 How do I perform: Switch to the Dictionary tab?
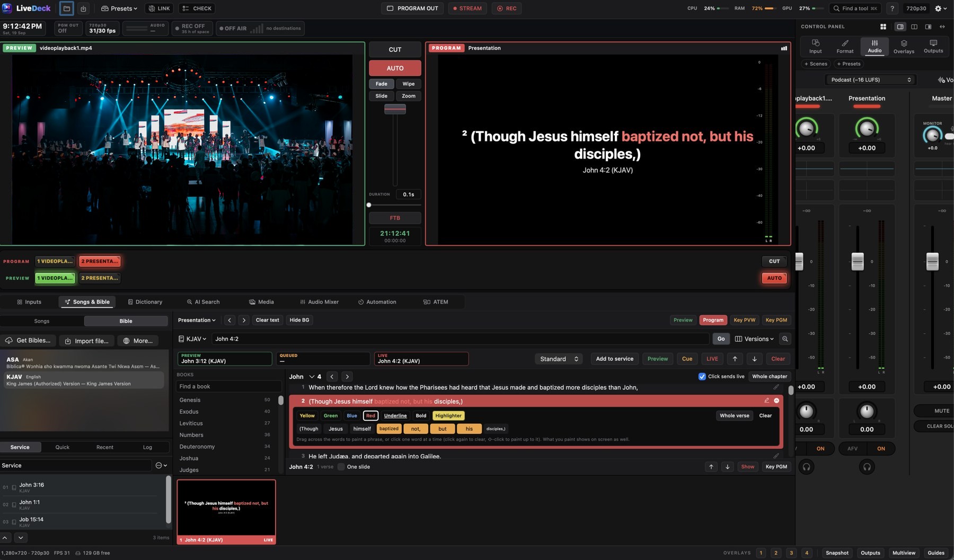pos(145,302)
